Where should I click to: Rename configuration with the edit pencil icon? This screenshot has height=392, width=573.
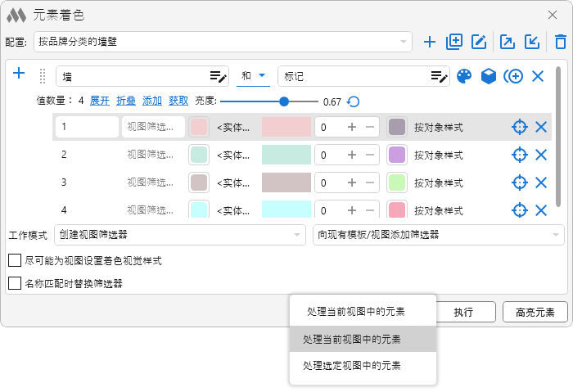pyautogui.click(x=480, y=42)
